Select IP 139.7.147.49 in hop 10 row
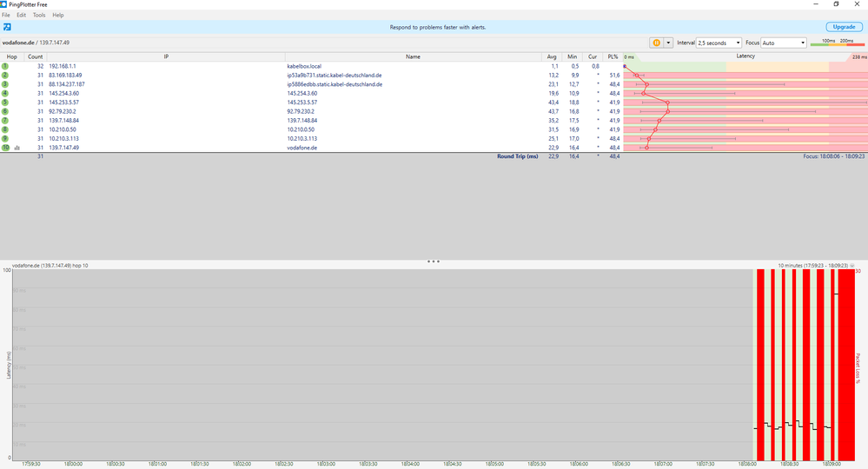 click(x=63, y=148)
